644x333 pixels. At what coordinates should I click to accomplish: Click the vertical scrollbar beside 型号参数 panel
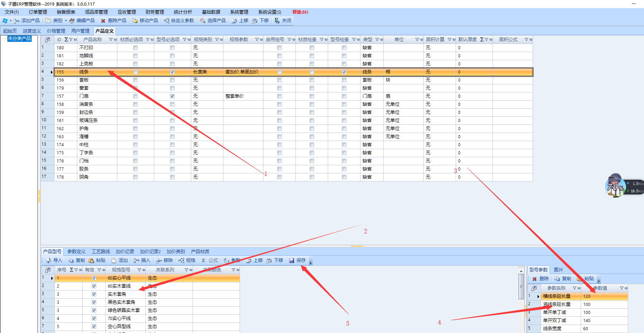(x=521, y=287)
